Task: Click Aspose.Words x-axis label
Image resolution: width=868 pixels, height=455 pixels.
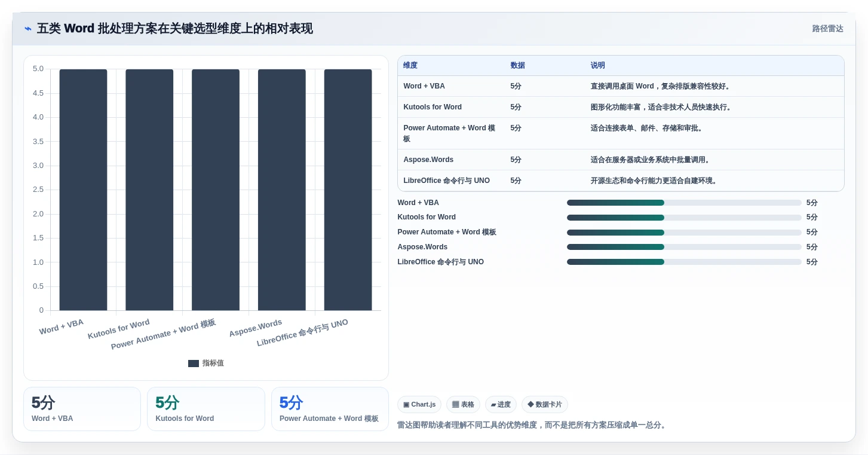Action: point(256,328)
